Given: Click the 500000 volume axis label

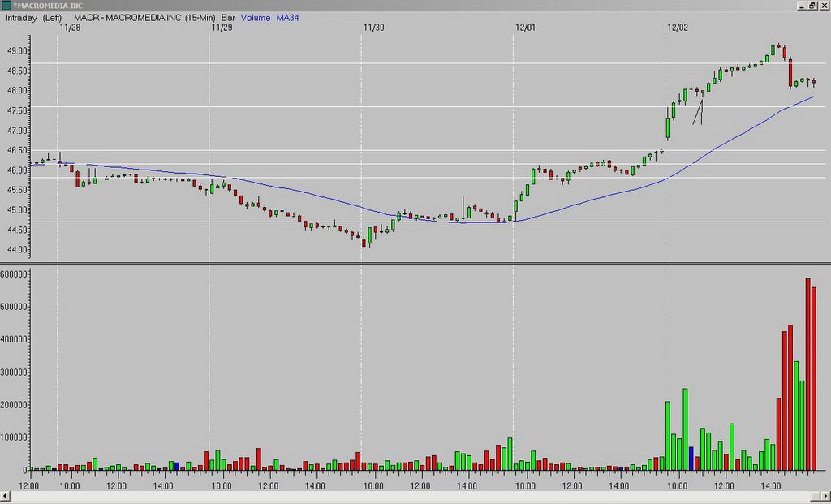Looking at the screenshot, I should (14, 307).
